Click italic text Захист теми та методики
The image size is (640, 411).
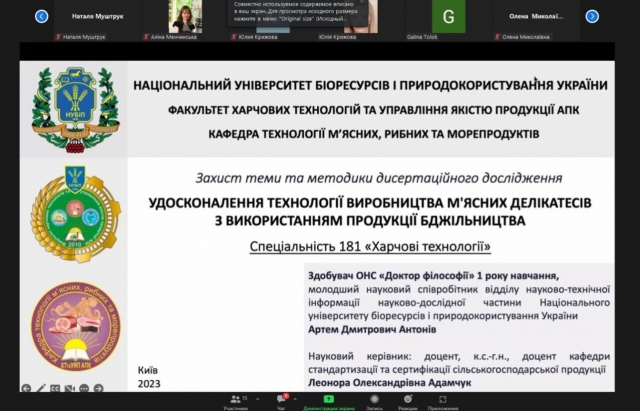coord(379,178)
